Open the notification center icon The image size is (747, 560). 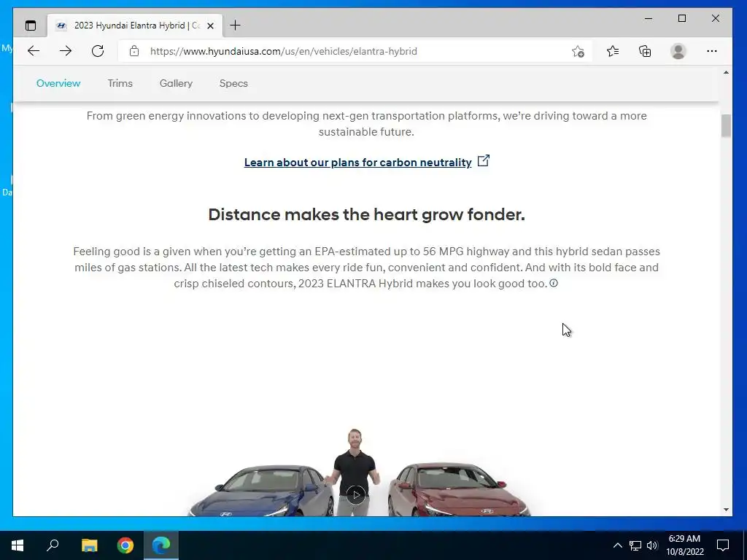(723, 545)
